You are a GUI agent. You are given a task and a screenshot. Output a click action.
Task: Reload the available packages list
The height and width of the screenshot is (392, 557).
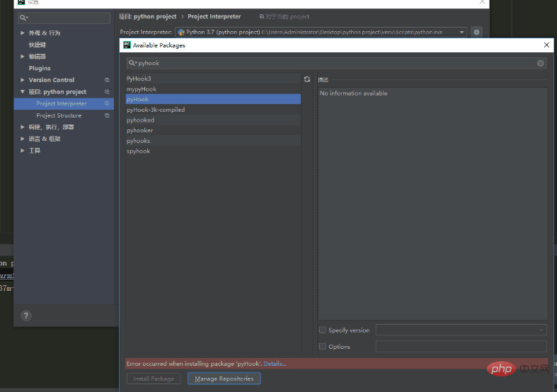[307, 79]
